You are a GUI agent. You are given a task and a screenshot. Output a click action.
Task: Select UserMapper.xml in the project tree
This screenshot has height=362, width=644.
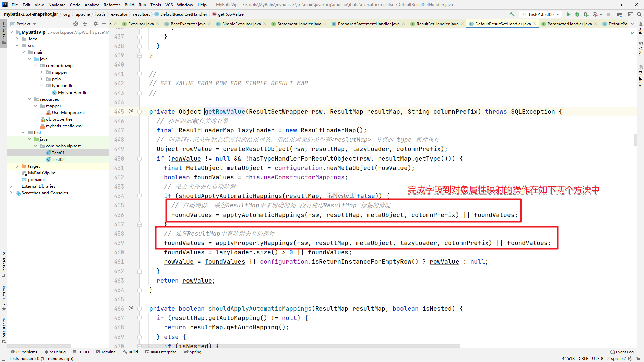click(x=68, y=113)
